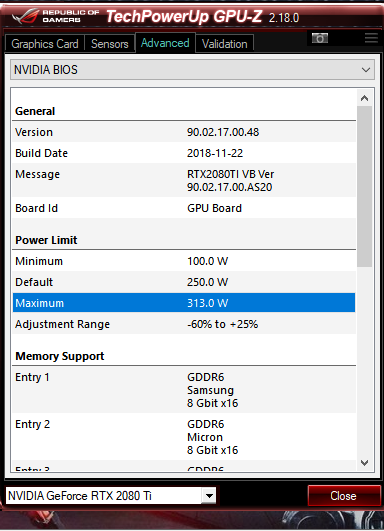Select the Message row RTX2080TI VB Ver

184,180
